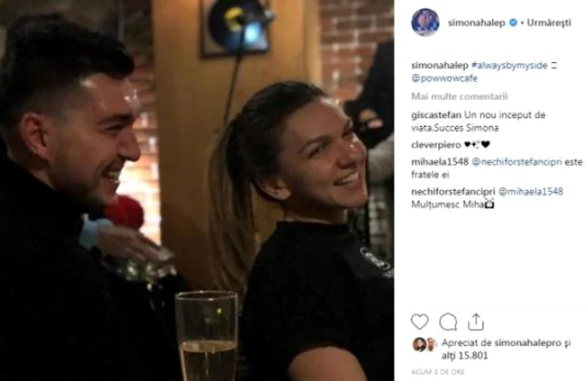Open the @mihaela1548 reply mention

[x=530, y=192]
